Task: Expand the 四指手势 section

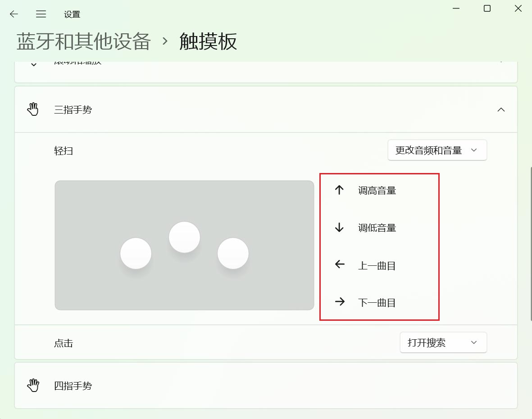Action: (266, 385)
